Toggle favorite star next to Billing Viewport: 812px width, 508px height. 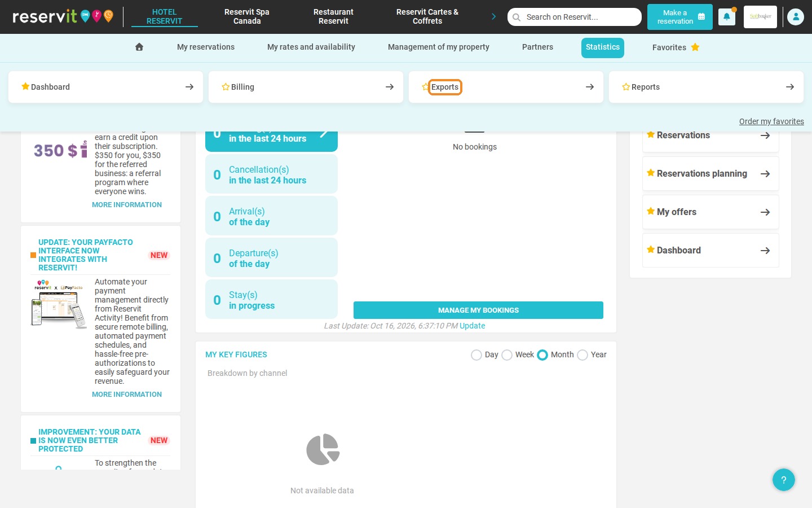(226, 87)
